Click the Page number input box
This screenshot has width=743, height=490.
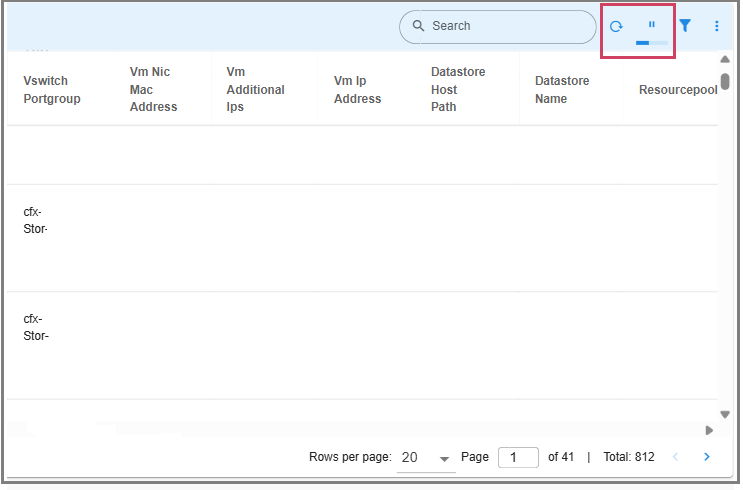[x=518, y=457]
